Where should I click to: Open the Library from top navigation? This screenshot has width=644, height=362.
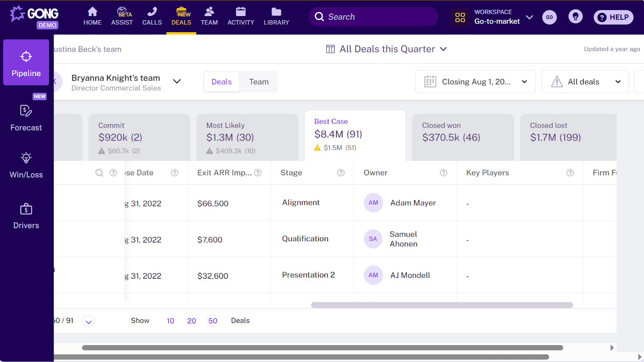point(276,17)
